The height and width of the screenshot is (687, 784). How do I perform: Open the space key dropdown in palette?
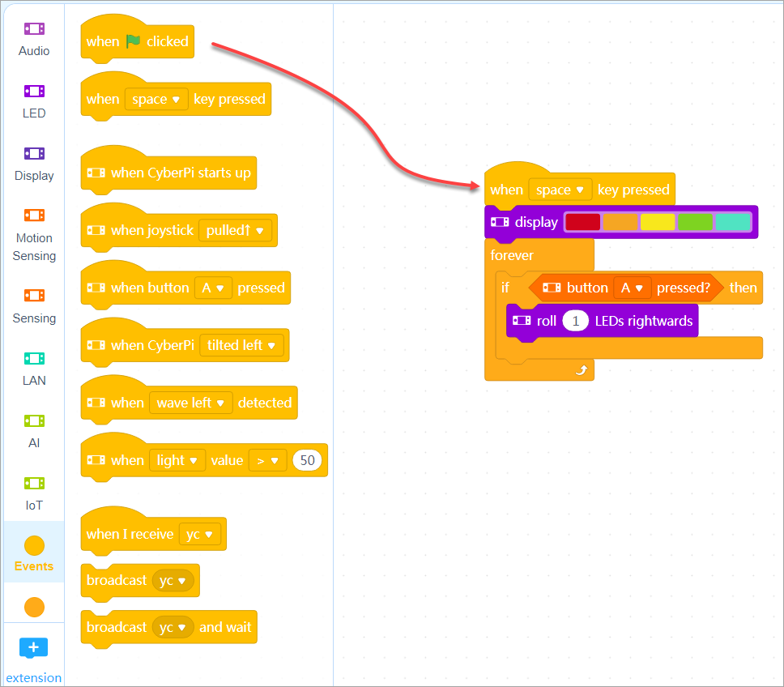(x=156, y=100)
